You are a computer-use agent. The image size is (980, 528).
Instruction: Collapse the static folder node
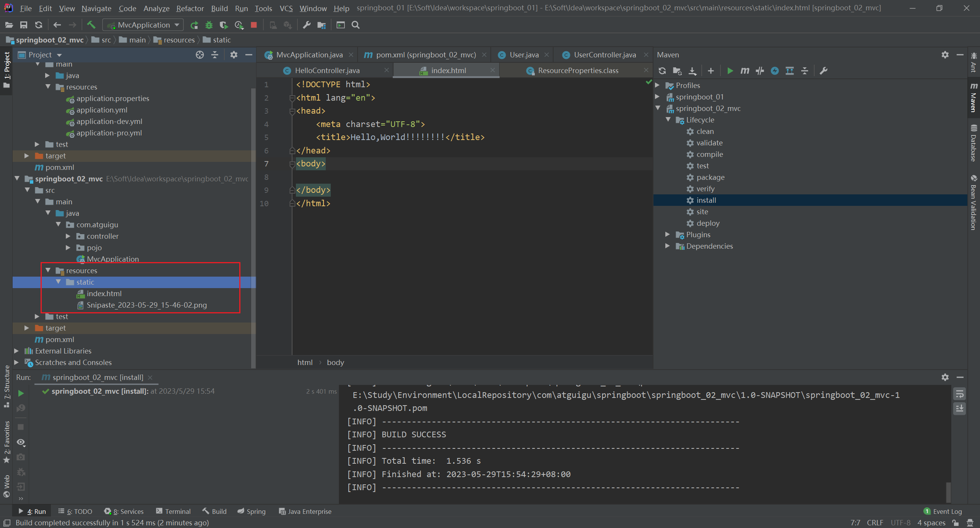click(58, 282)
